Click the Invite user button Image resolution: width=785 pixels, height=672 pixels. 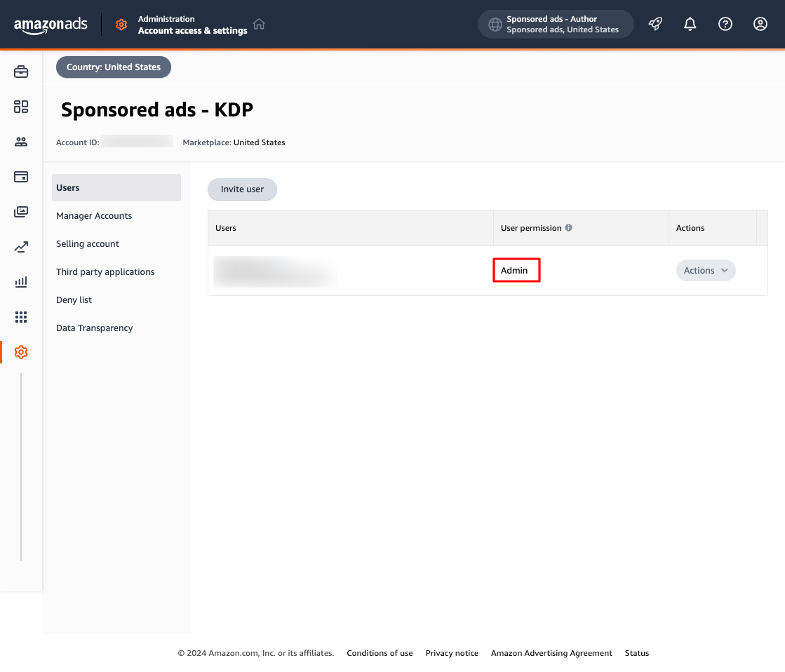242,189
